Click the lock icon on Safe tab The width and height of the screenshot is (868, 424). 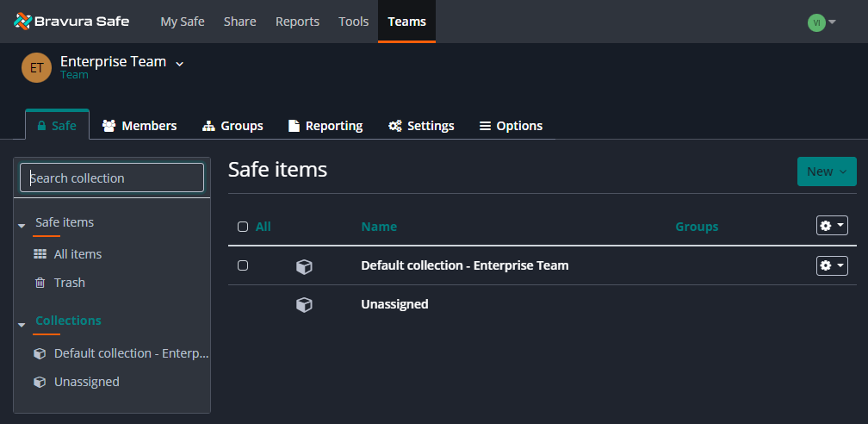41,126
